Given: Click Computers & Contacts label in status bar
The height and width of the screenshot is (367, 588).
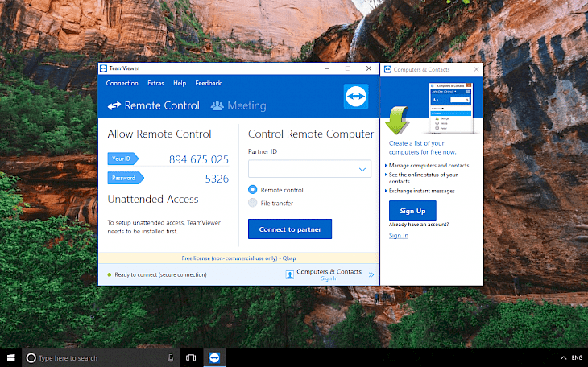Looking at the screenshot, I should [x=329, y=271].
